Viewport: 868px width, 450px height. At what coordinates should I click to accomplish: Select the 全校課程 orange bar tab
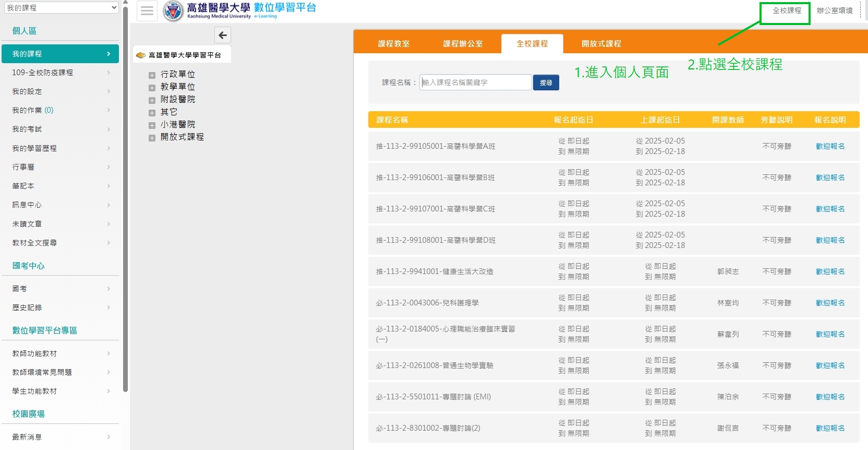click(532, 44)
